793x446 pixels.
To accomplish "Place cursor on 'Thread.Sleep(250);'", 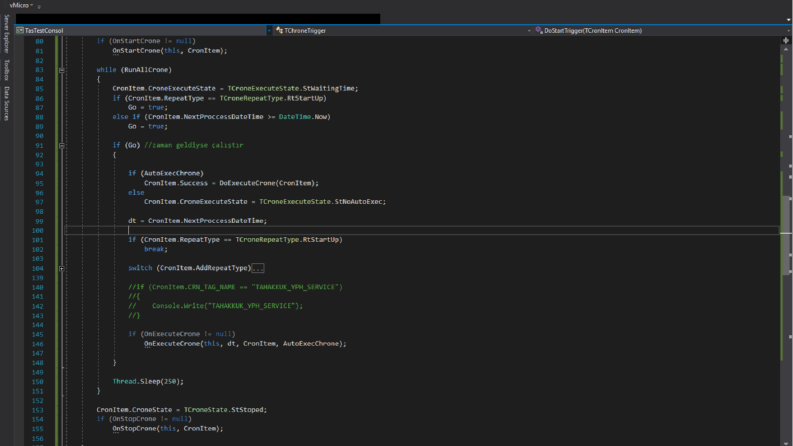I will (x=148, y=381).
